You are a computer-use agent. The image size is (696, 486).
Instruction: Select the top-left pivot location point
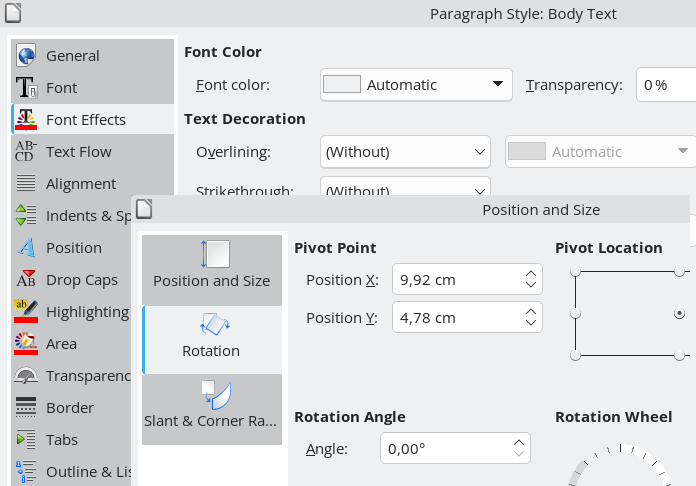coord(575,272)
